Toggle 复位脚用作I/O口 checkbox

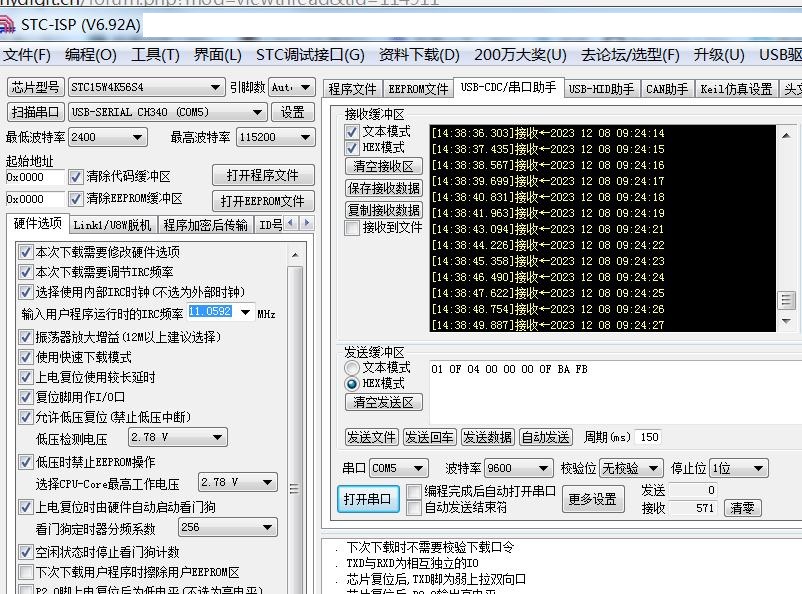[x=26, y=397]
